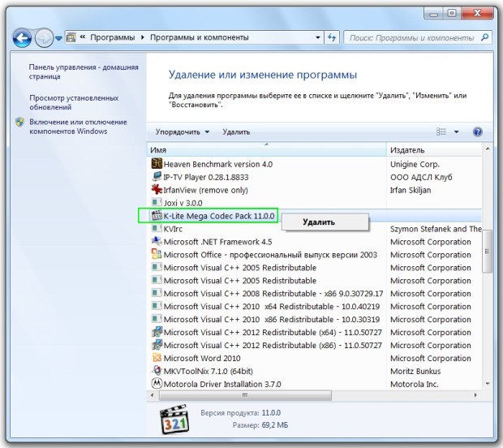
Task: Click the IrfanView red icon
Action: pyautogui.click(x=157, y=189)
